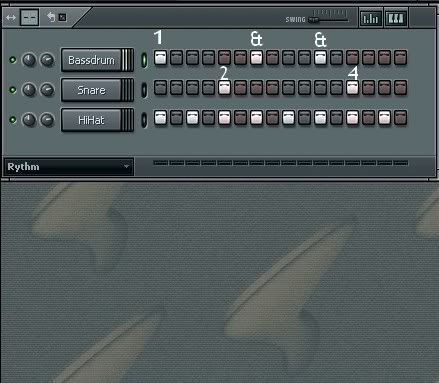Toggle first Bassdrum step labeled 1

tap(160, 57)
